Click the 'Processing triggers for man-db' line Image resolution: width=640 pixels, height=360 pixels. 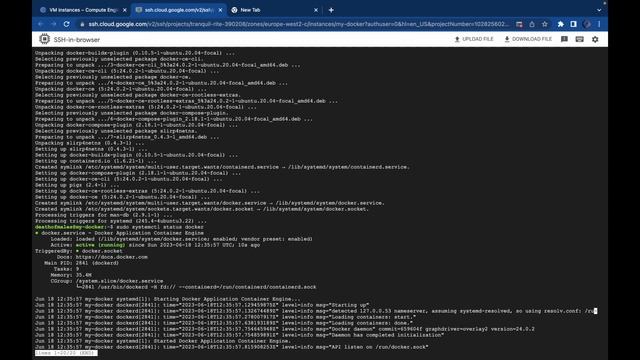click(104, 215)
